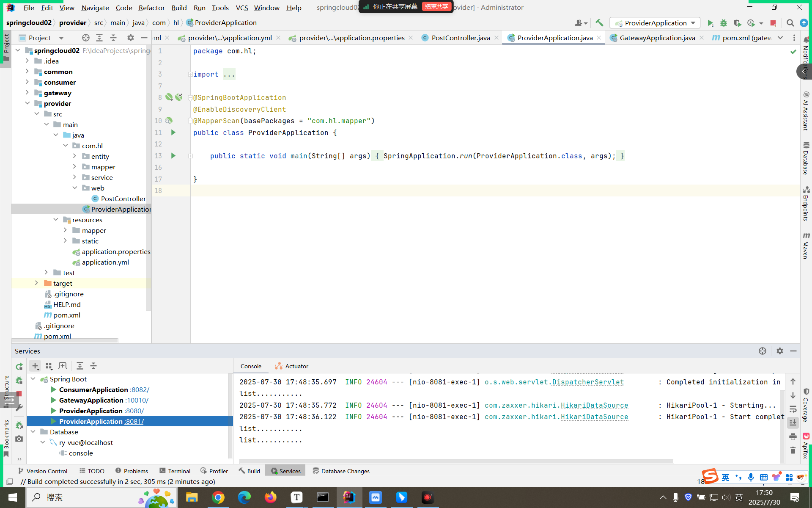Open Services panel settings gear
Viewport: 812px width, 508px height.
[780, 351]
